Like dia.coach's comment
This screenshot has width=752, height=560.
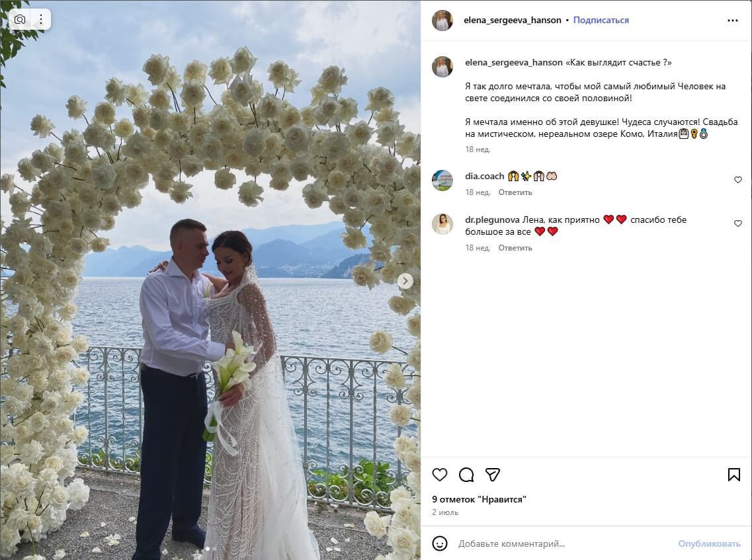738,180
